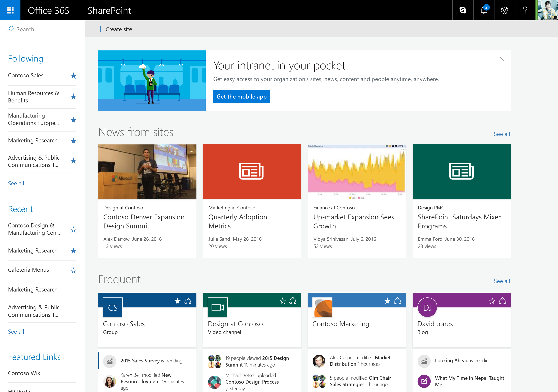
Task: Click the avatar group beside 2015 Design Summit
Action: [x=215, y=361]
